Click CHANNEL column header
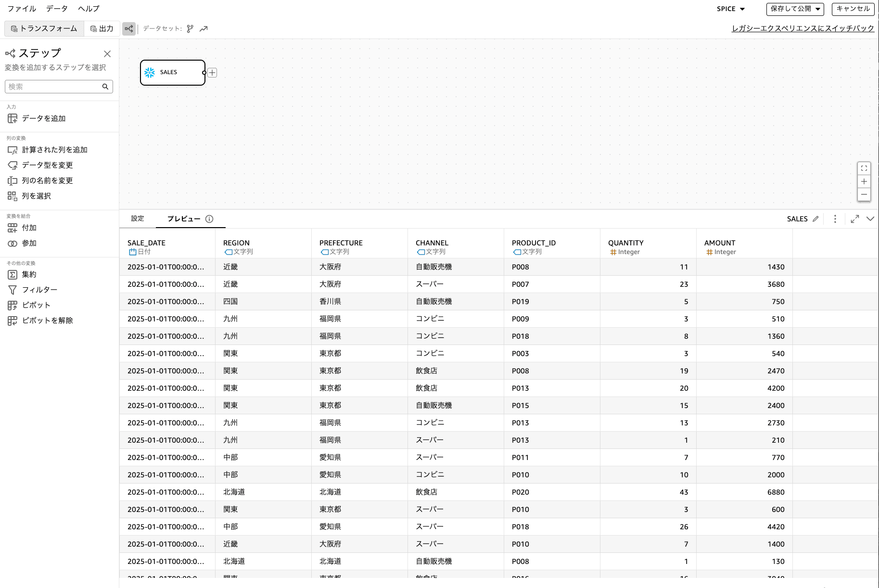This screenshot has height=588, width=879. [x=432, y=243]
